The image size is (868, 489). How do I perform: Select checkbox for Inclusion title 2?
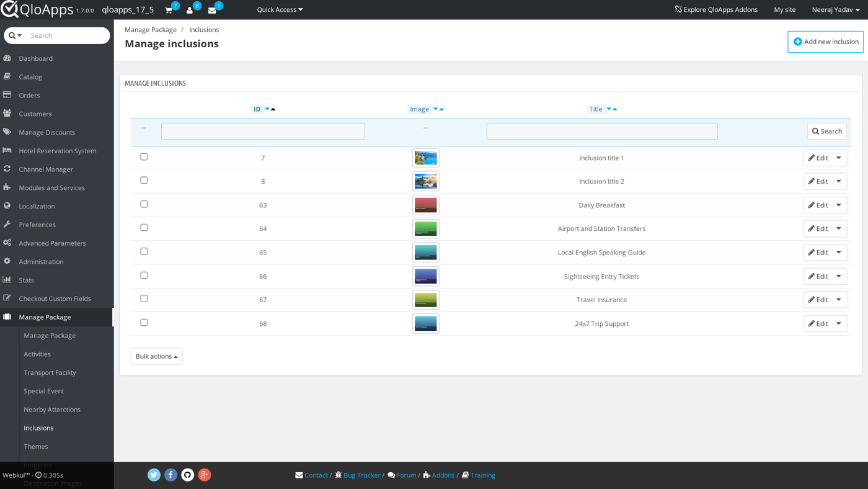point(144,180)
